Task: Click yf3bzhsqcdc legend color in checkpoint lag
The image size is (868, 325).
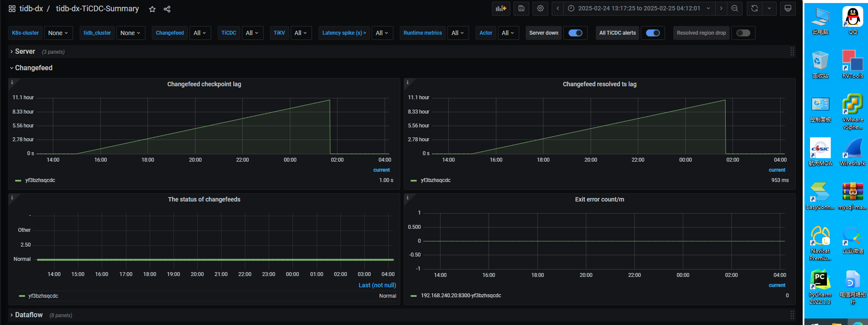Action: tap(18, 181)
